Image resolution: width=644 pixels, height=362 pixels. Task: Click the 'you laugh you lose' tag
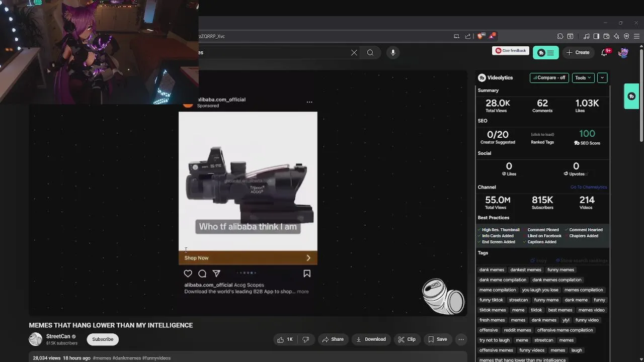point(540,290)
